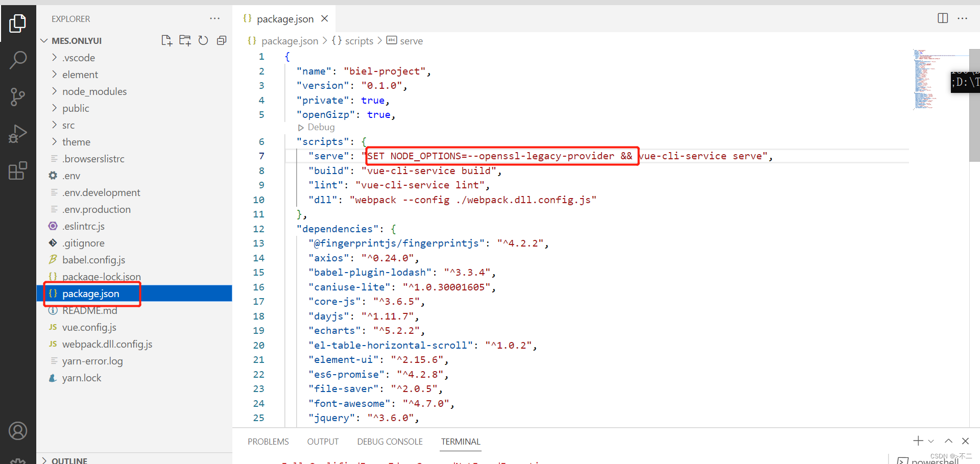Click the "dependencies" key on line 12

click(x=338, y=229)
